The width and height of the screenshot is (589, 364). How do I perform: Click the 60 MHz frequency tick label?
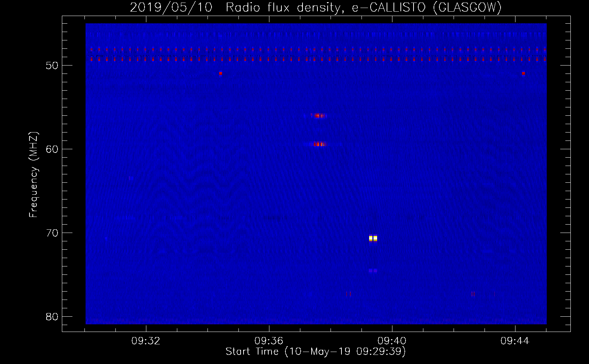(52, 149)
